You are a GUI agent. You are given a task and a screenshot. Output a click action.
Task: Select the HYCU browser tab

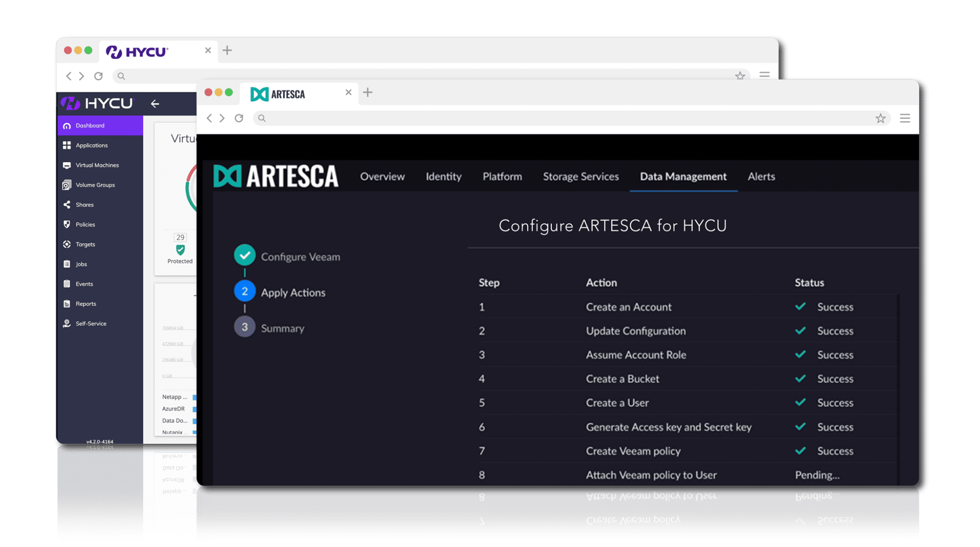tap(158, 51)
